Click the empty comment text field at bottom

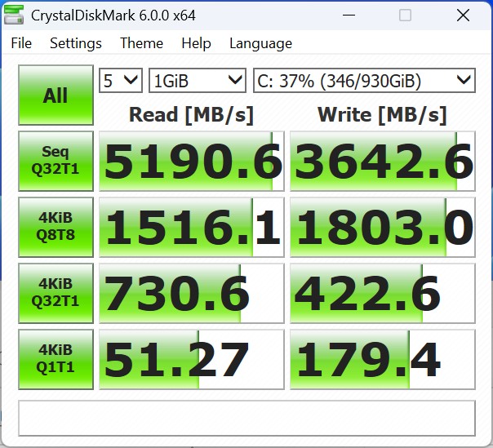(x=246, y=418)
